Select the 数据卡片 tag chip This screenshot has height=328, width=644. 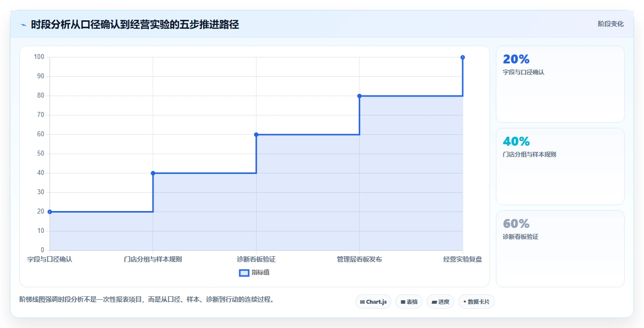click(477, 302)
